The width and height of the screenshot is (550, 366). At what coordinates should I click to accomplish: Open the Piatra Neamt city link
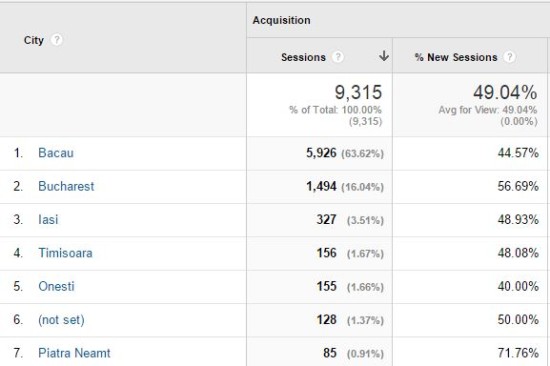pos(74,353)
